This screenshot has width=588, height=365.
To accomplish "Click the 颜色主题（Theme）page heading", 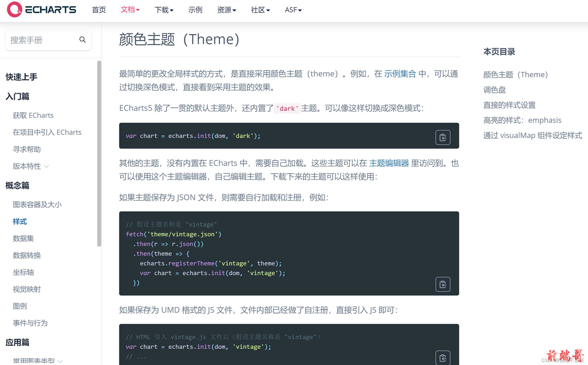I will pos(179,39).
